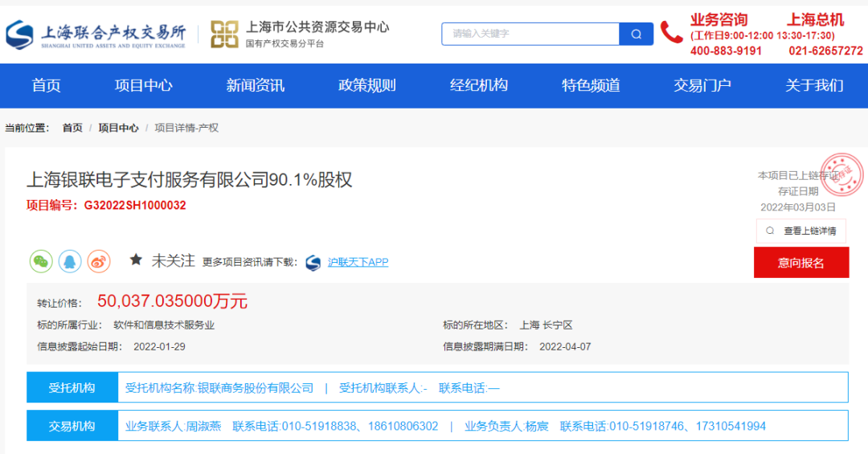
Task: Click the red 意向报名 button
Action: (801, 263)
